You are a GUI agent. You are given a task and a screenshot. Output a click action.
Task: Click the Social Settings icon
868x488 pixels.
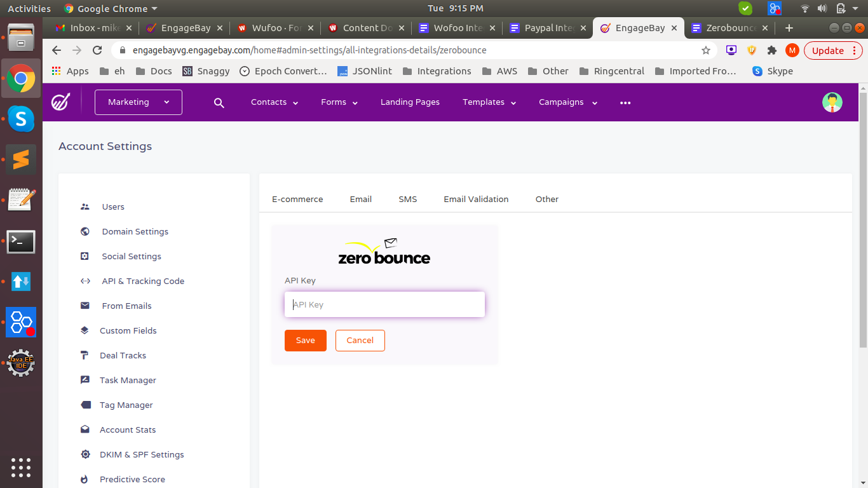coord(85,256)
